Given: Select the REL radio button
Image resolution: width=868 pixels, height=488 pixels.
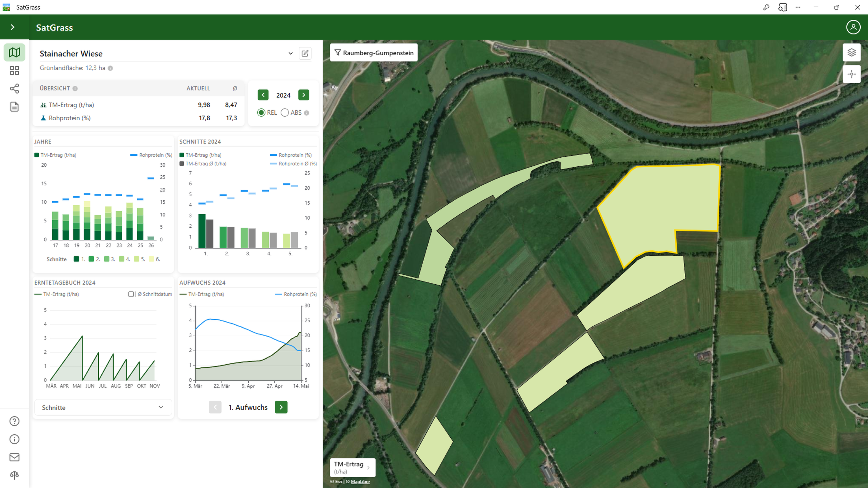Looking at the screenshot, I should [x=261, y=113].
